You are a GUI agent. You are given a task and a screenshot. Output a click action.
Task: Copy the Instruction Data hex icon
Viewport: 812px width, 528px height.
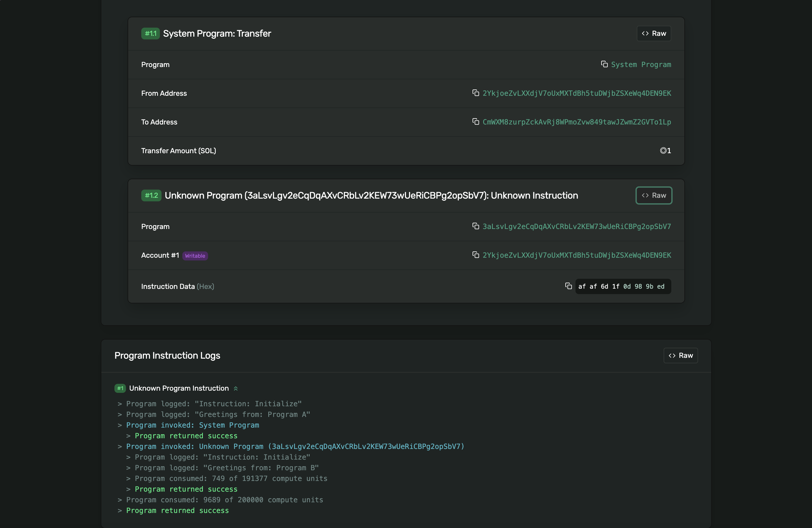(568, 286)
